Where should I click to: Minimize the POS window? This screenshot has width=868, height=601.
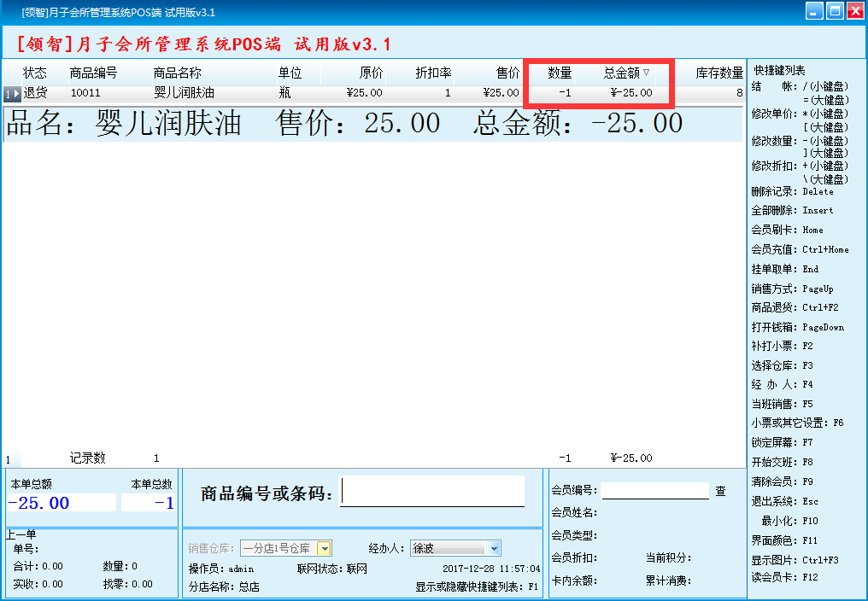click(x=812, y=11)
